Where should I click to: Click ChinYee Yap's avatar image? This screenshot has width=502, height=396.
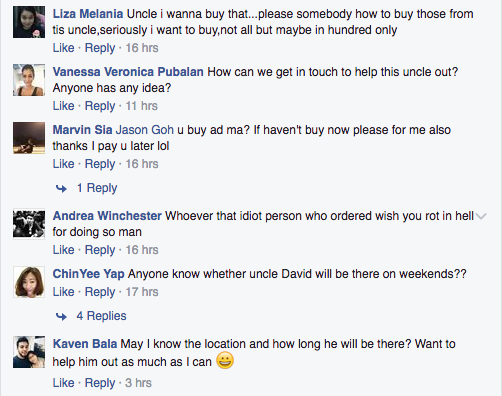click(29, 282)
